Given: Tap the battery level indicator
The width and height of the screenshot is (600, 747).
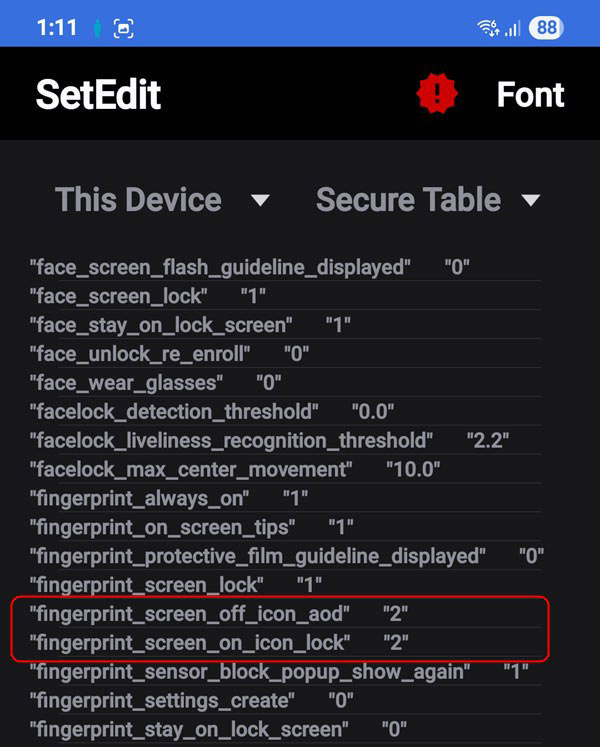Looking at the screenshot, I should [x=546, y=28].
